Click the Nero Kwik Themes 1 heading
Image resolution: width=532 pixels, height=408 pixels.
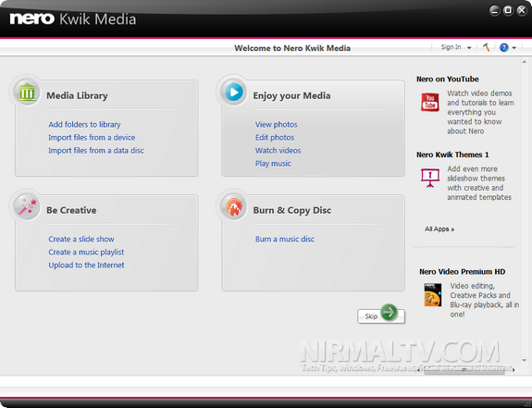[452, 155]
